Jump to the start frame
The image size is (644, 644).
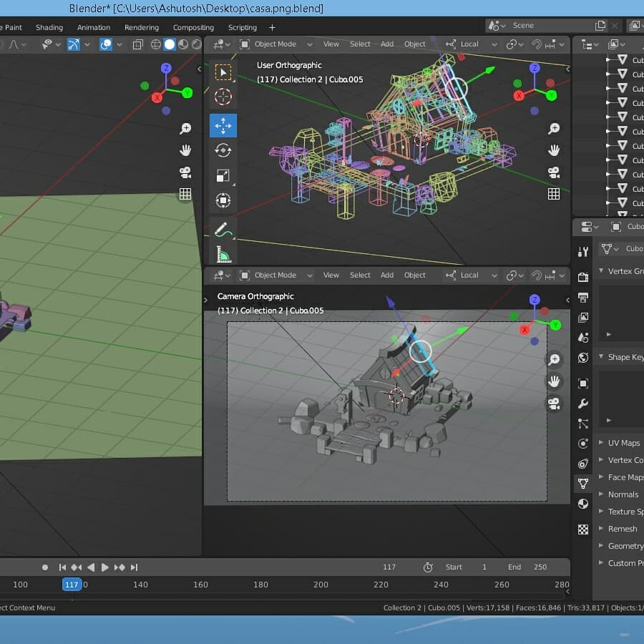pos(62,567)
